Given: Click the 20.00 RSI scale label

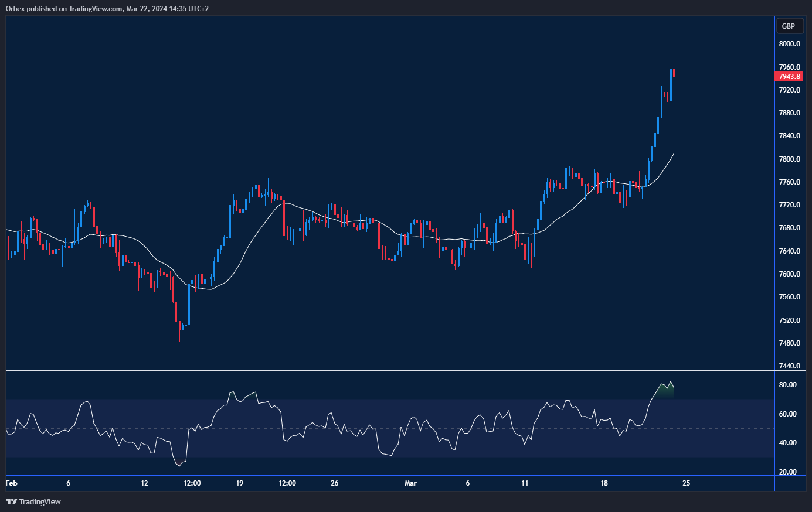Looking at the screenshot, I should click(x=788, y=472).
